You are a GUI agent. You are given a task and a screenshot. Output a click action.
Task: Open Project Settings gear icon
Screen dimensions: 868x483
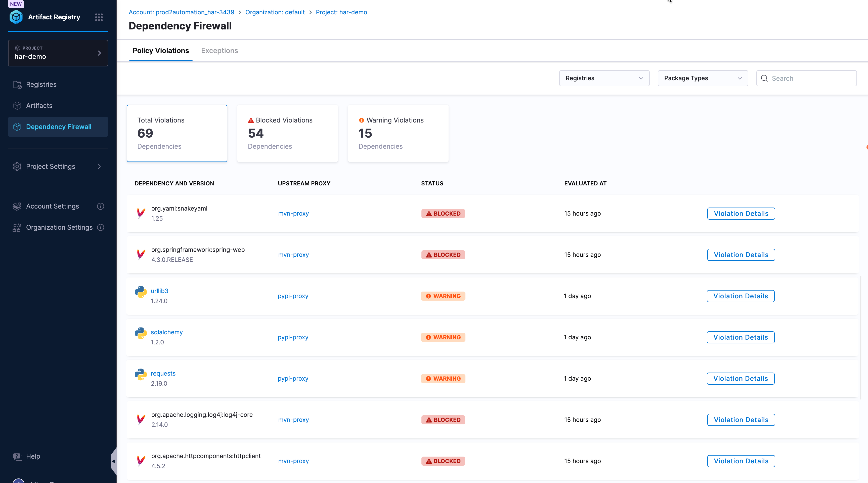point(17,166)
